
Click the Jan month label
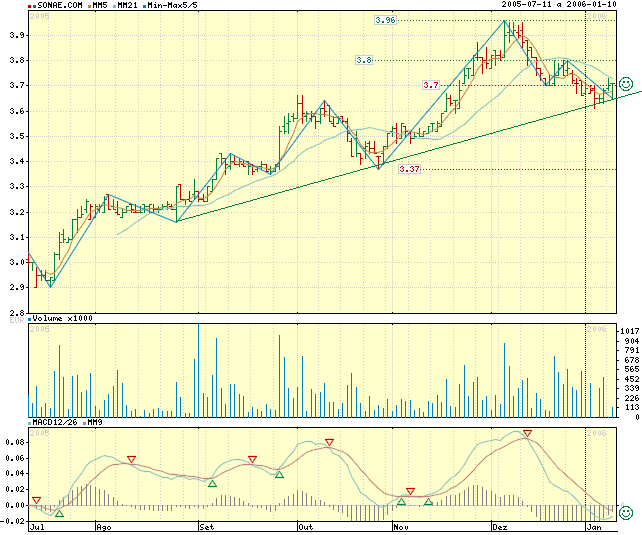594,527
